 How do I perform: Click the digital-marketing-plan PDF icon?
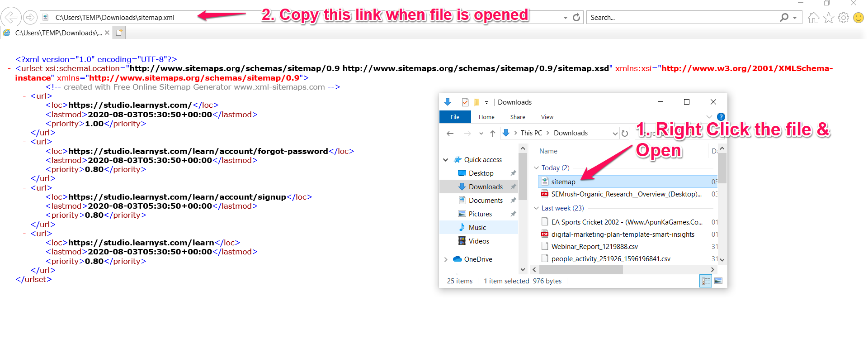tap(545, 234)
